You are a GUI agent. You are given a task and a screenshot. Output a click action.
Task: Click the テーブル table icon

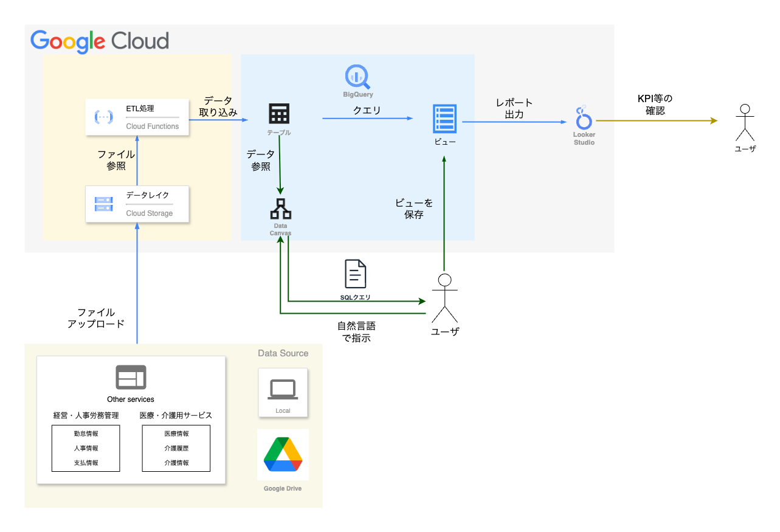pyautogui.click(x=279, y=114)
